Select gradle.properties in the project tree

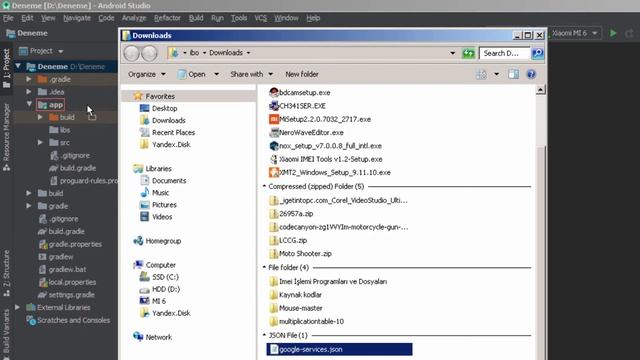click(x=70, y=244)
